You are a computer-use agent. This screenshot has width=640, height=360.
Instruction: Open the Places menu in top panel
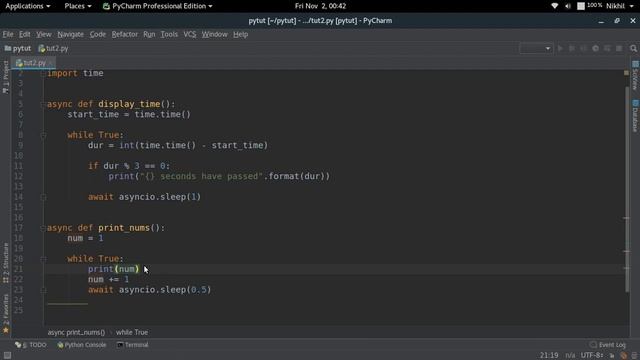click(78, 6)
